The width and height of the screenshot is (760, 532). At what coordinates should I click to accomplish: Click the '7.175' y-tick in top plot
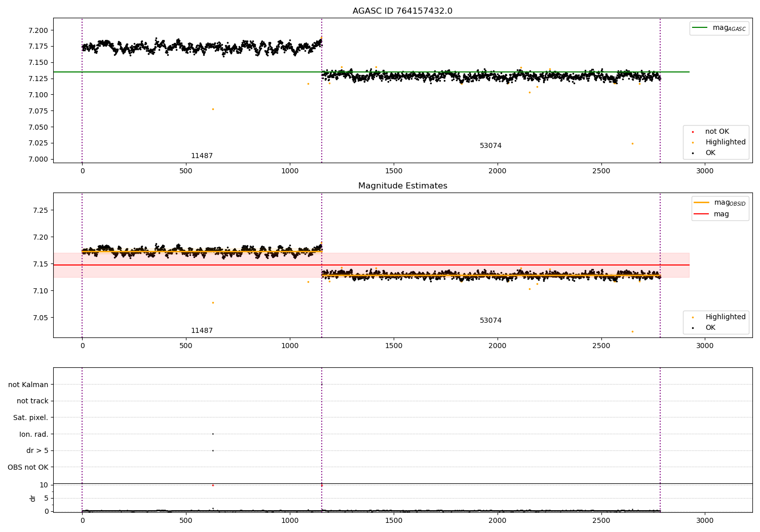(x=38, y=46)
